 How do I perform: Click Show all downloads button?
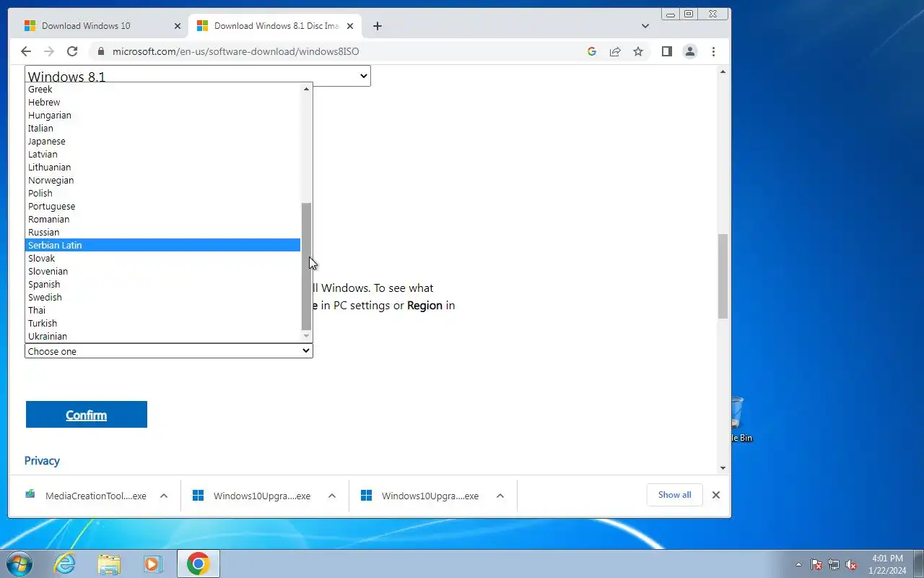(x=674, y=495)
